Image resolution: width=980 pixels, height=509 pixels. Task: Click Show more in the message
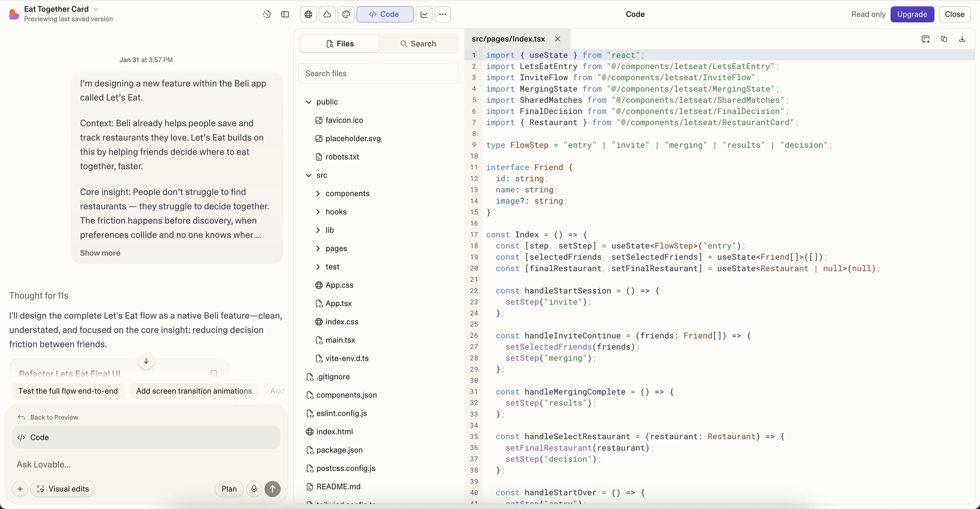pos(100,253)
